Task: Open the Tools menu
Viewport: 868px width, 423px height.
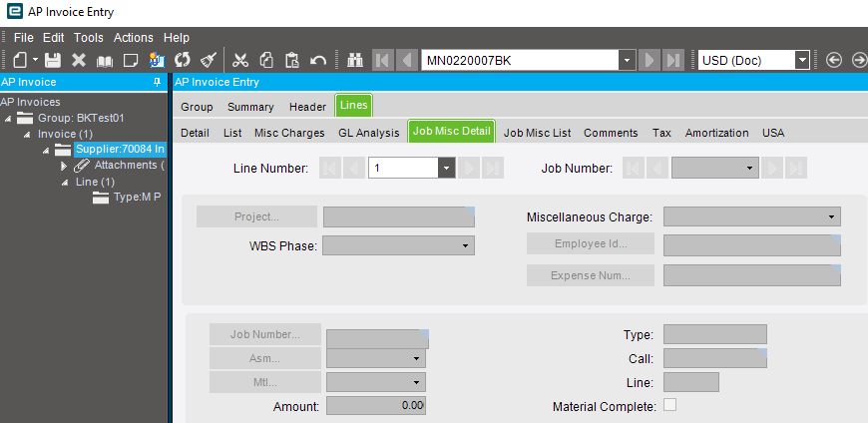Action: pyautogui.click(x=89, y=38)
